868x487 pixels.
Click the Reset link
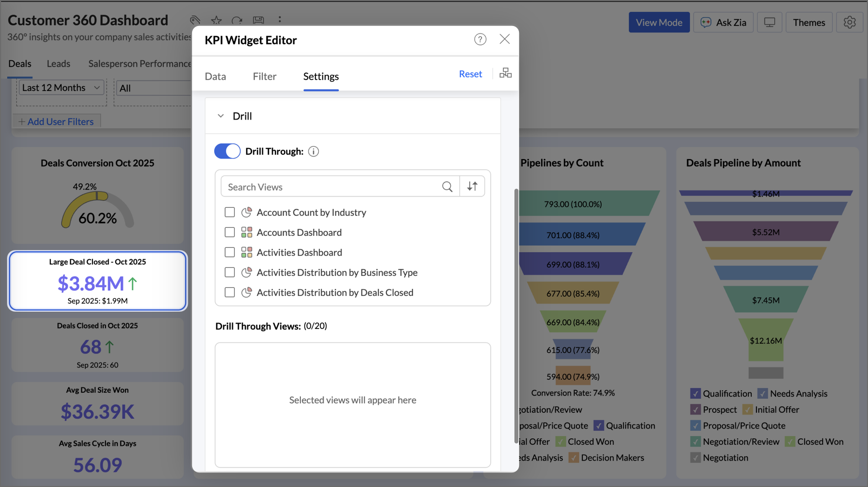470,74
